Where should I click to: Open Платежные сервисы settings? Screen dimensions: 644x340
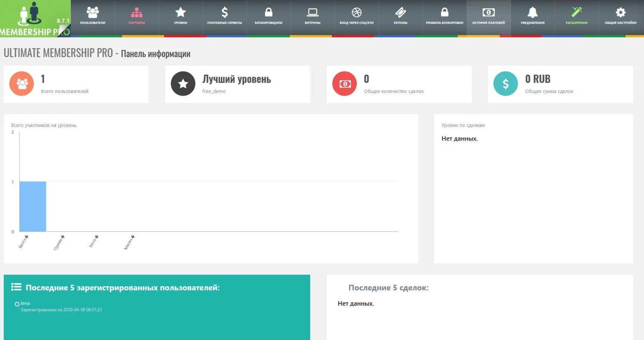pos(224,17)
